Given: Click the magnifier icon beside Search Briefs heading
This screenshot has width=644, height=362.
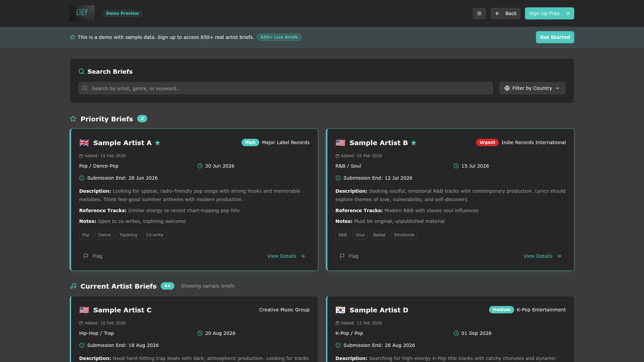Looking at the screenshot, I should click(82, 71).
